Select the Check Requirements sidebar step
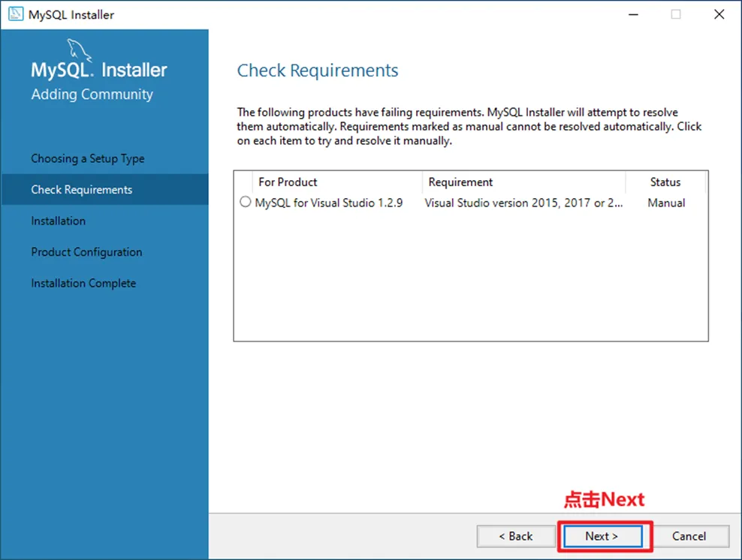Image resolution: width=742 pixels, height=560 pixels. point(81,190)
